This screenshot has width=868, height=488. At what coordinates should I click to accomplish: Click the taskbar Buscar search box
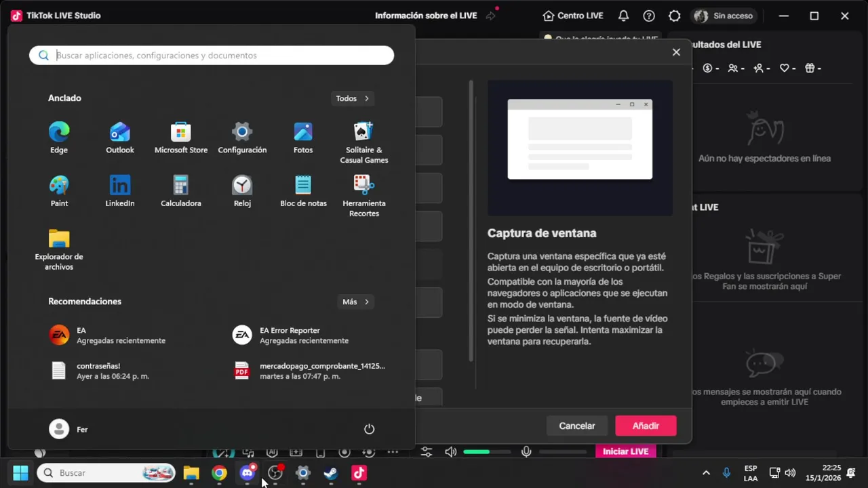(106, 472)
